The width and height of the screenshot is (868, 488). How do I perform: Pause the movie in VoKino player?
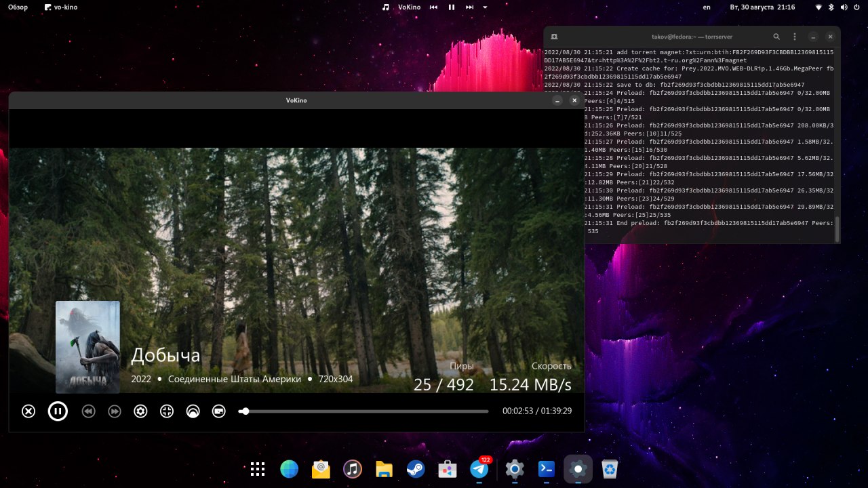coord(58,411)
